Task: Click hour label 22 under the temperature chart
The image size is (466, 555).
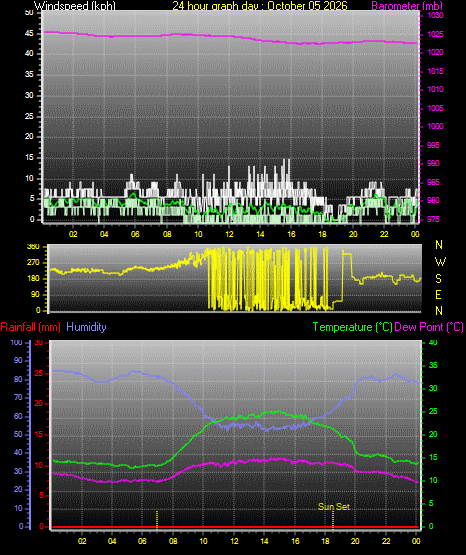Action: pos(386,541)
